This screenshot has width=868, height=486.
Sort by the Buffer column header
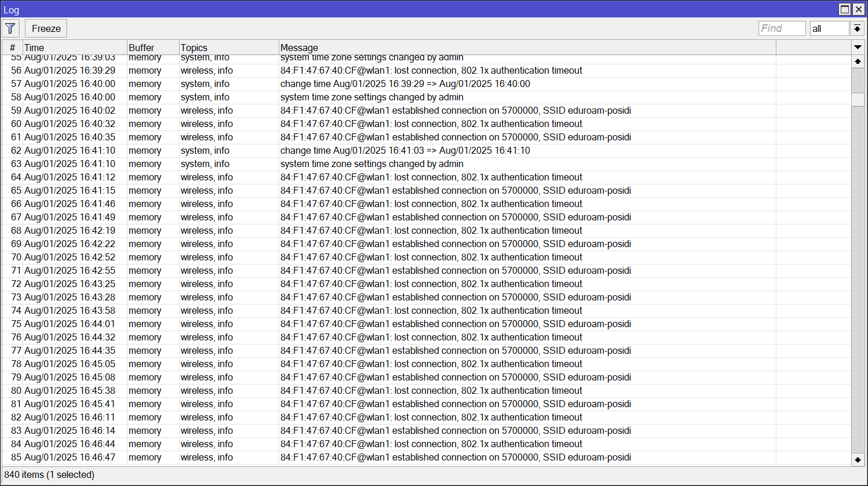click(x=153, y=48)
